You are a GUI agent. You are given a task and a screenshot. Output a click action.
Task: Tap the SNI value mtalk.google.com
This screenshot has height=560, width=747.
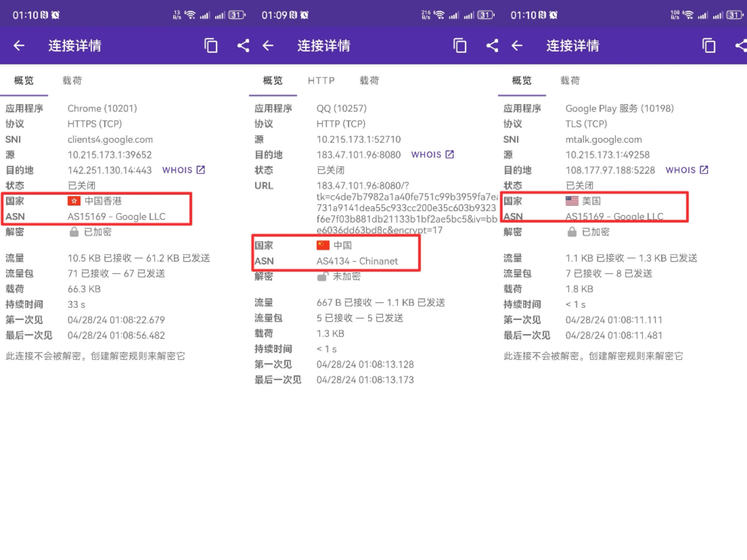(x=604, y=139)
